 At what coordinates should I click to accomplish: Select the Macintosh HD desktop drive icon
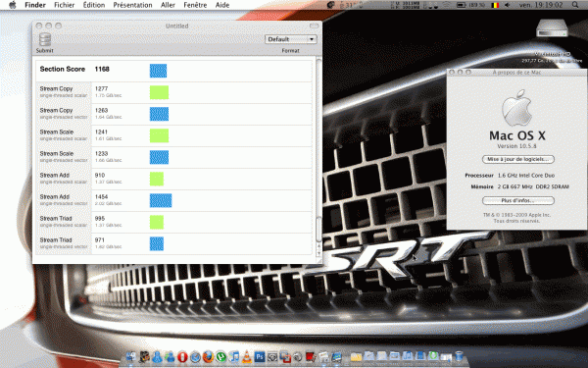552,29
